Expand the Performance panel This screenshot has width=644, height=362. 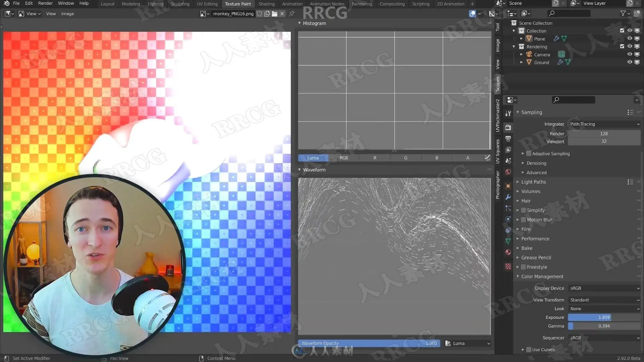click(x=535, y=239)
